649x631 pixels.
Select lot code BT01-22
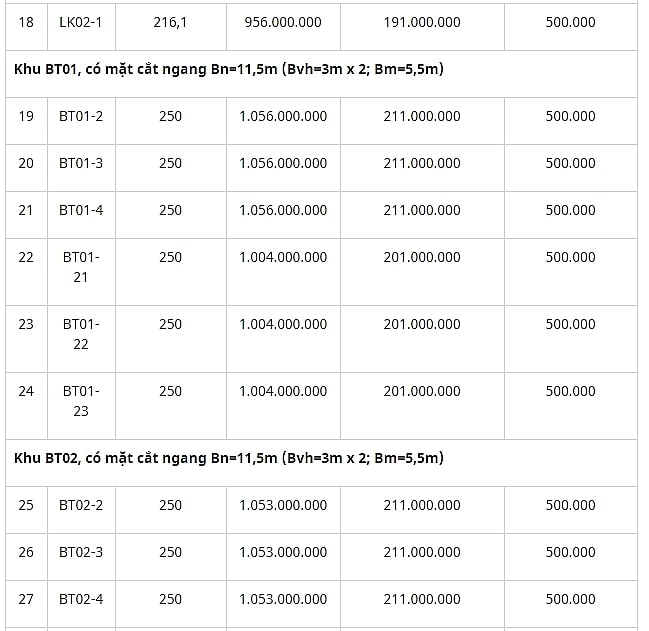[x=81, y=334]
